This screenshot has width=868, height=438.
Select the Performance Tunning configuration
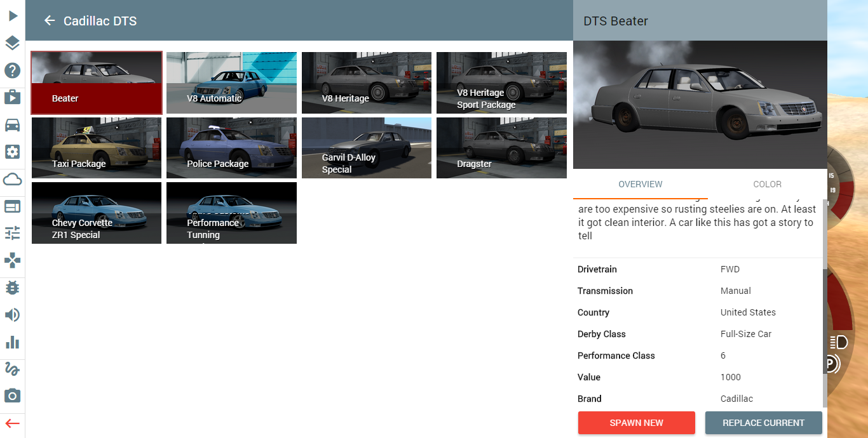point(231,213)
